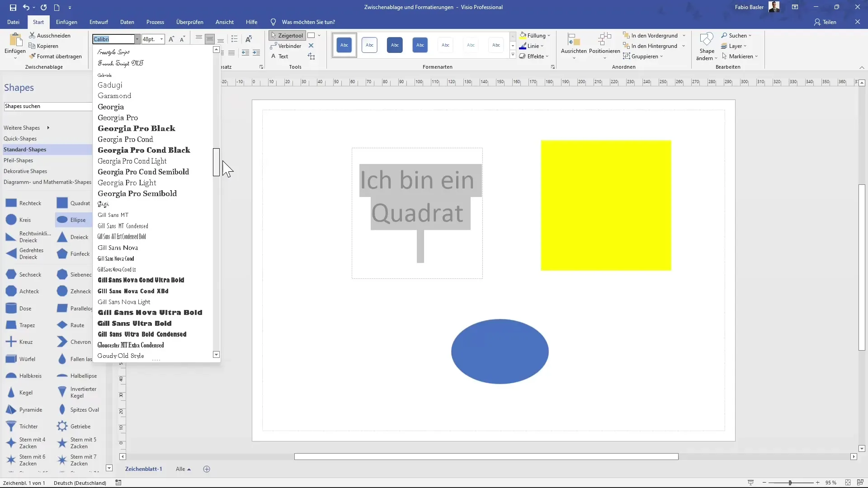Select the Achteck shape stencil

pos(23,291)
